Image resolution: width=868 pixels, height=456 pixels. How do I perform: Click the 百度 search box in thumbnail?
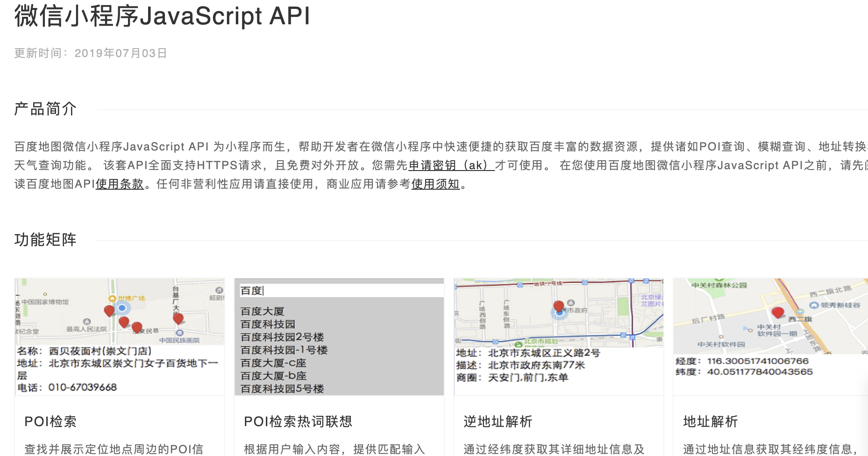pos(342,291)
